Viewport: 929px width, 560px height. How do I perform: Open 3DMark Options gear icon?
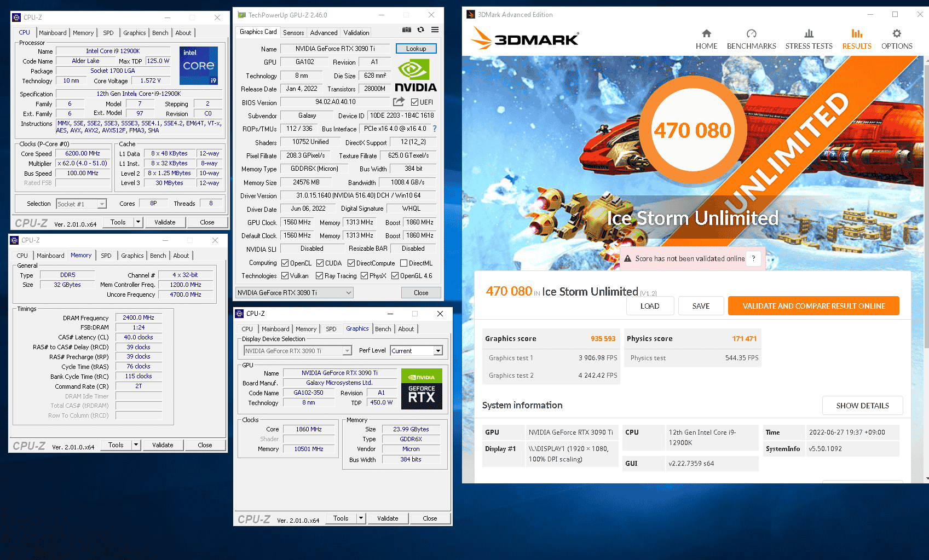pyautogui.click(x=896, y=34)
